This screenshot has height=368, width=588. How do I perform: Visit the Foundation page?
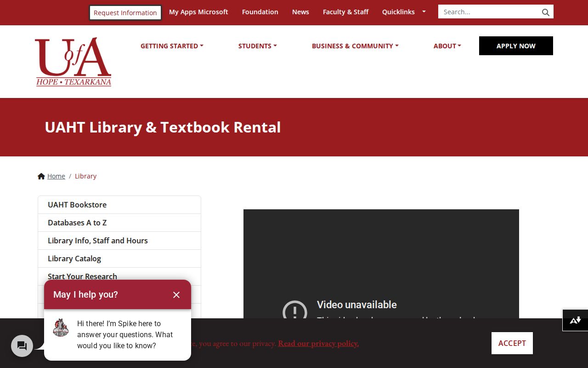260,12
